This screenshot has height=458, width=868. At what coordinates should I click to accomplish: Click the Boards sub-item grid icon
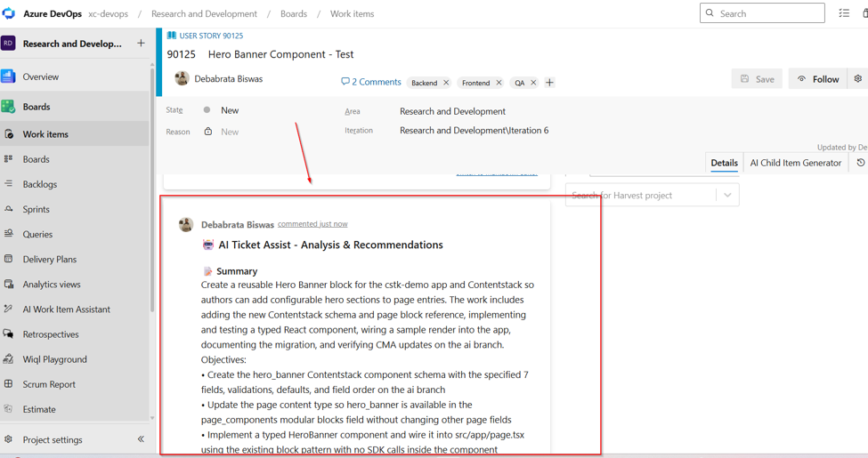click(8, 159)
